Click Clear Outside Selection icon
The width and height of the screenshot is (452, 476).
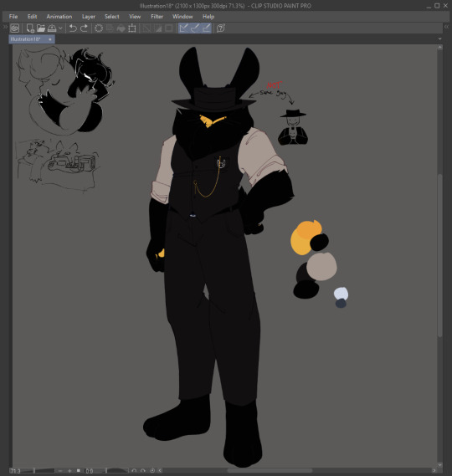click(x=110, y=28)
